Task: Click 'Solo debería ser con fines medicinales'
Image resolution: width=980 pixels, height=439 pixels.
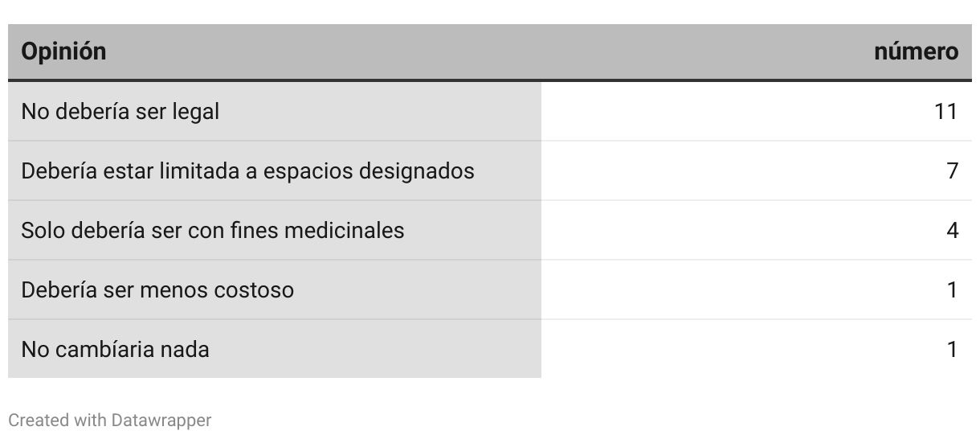Action: point(212,230)
